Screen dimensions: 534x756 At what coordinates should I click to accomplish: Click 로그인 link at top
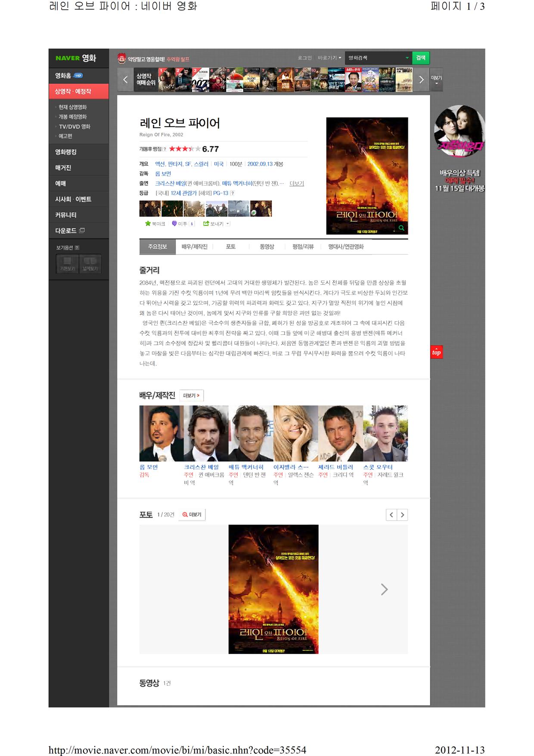(304, 58)
